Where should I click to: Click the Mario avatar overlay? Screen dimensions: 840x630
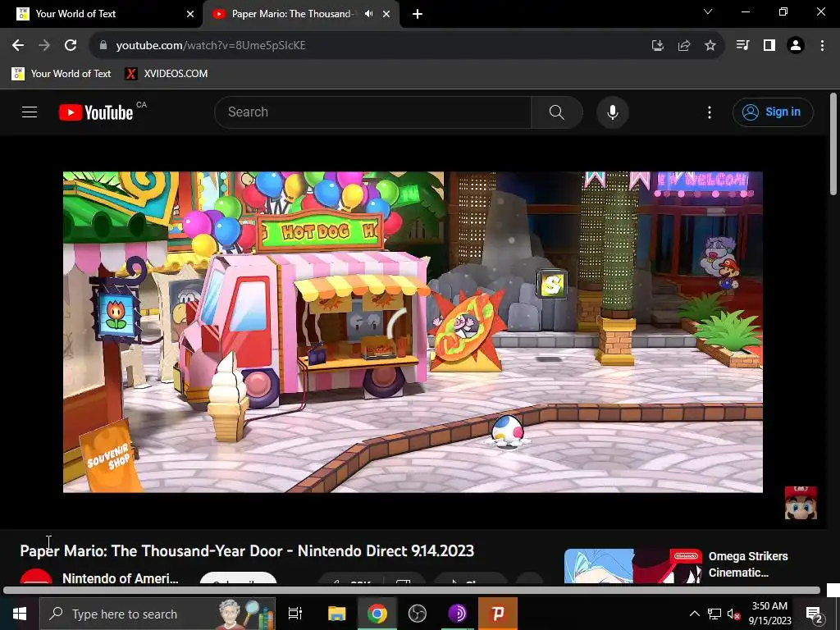801,503
